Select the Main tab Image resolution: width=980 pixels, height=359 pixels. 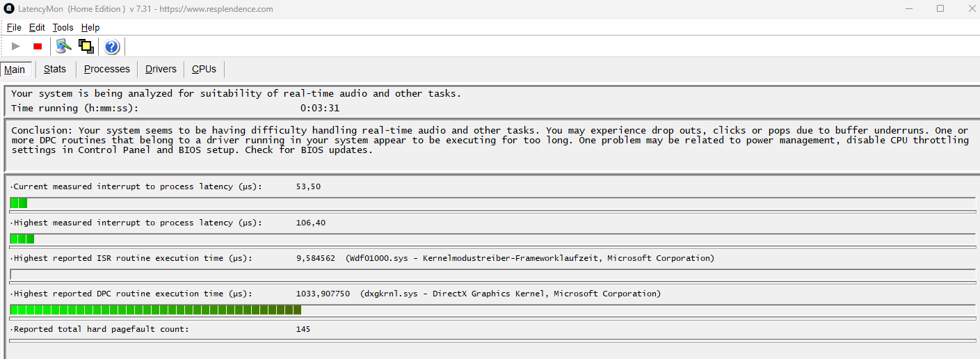(x=15, y=70)
